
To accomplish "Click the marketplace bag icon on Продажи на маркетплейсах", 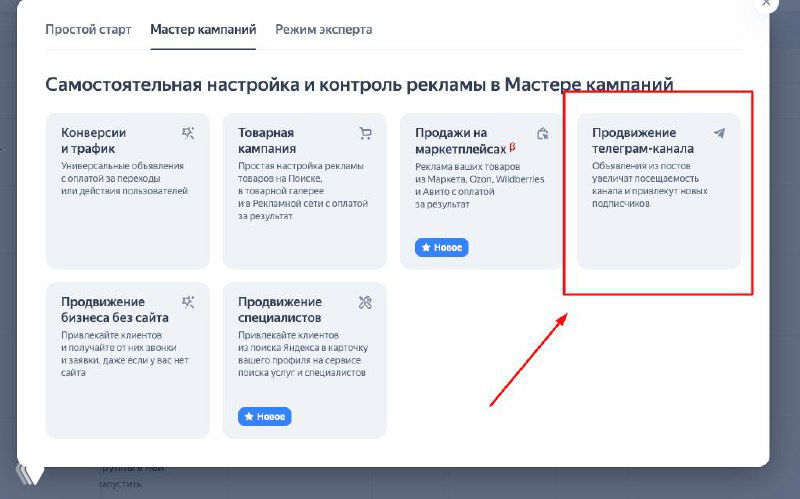I will 542,134.
